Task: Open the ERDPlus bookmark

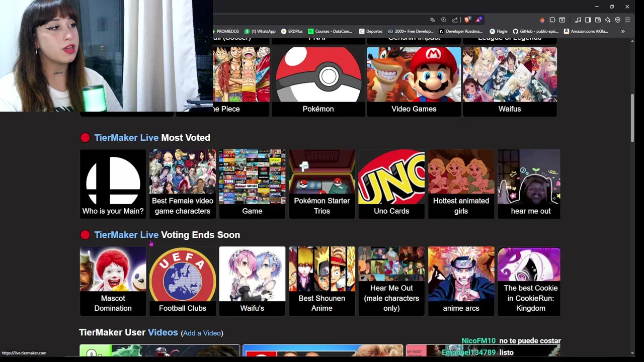Action: pyautogui.click(x=292, y=31)
